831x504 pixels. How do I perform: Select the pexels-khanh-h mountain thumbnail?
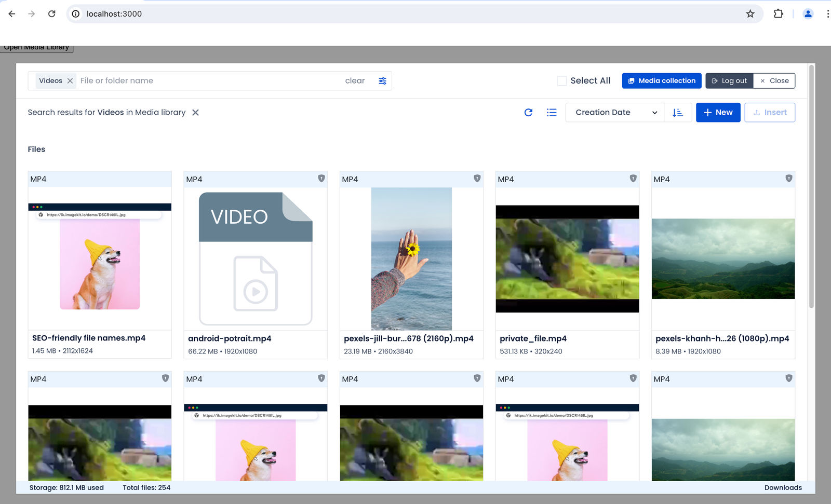[723, 258]
